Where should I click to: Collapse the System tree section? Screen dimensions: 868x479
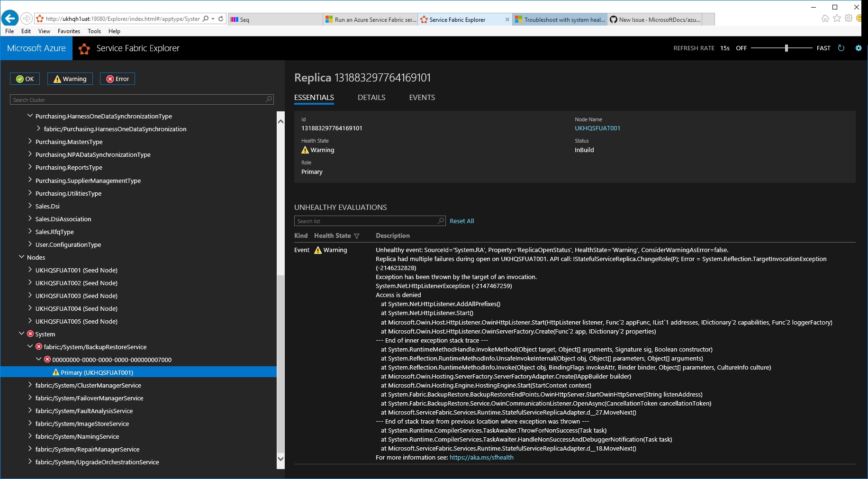pyautogui.click(x=22, y=334)
